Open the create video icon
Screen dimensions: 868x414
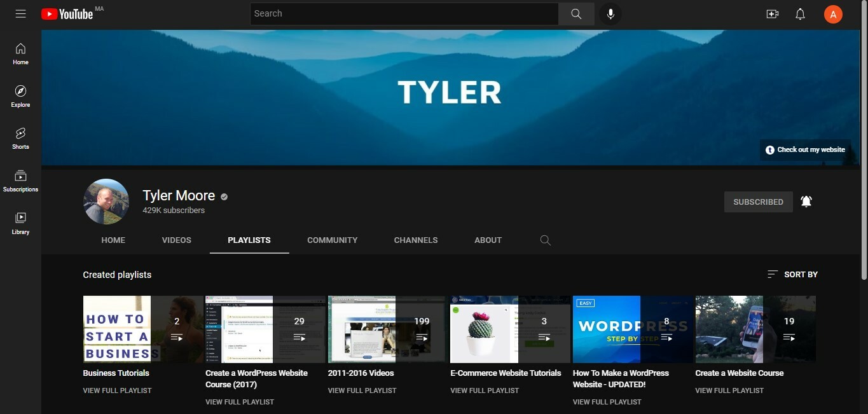click(773, 14)
